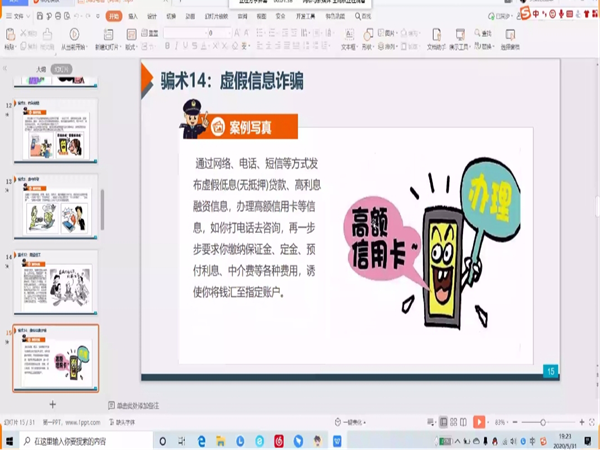The image size is (600, 450).
Task: Click the Windows Start button
Action: coord(8,440)
